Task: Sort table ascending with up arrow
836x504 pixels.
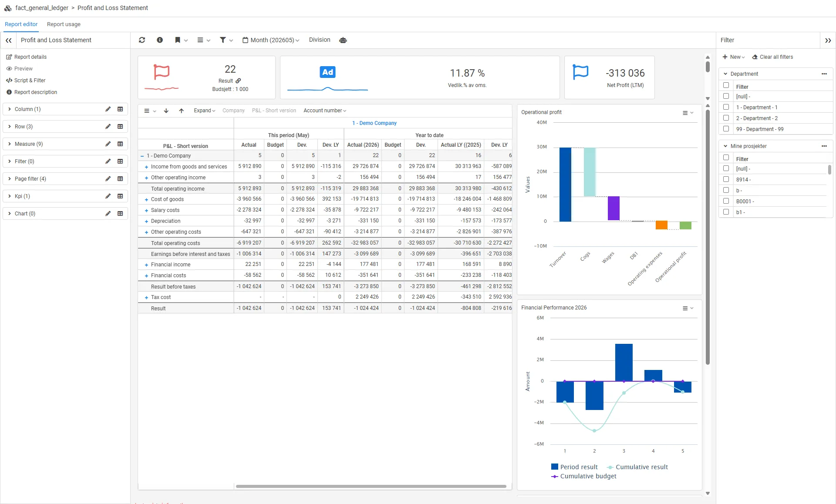Action: [x=182, y=111]
